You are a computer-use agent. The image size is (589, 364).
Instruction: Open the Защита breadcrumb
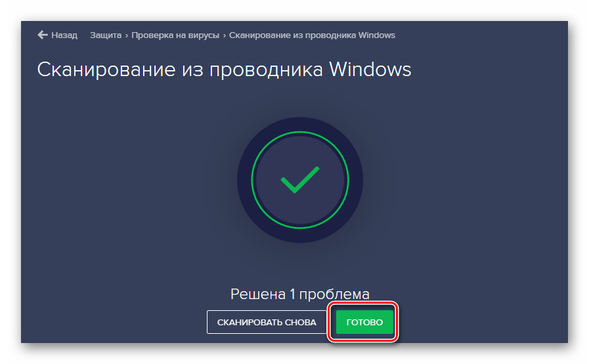tap(106, 35)
